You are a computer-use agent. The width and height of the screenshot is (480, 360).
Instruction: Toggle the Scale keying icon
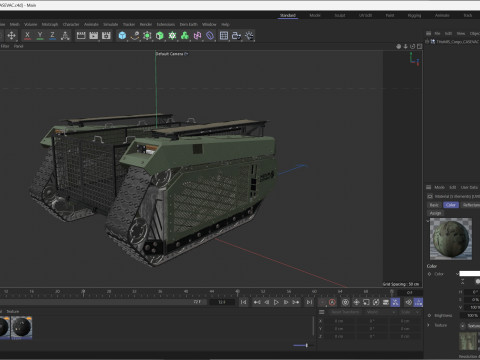pyautogui.click(x=366, y=302)
